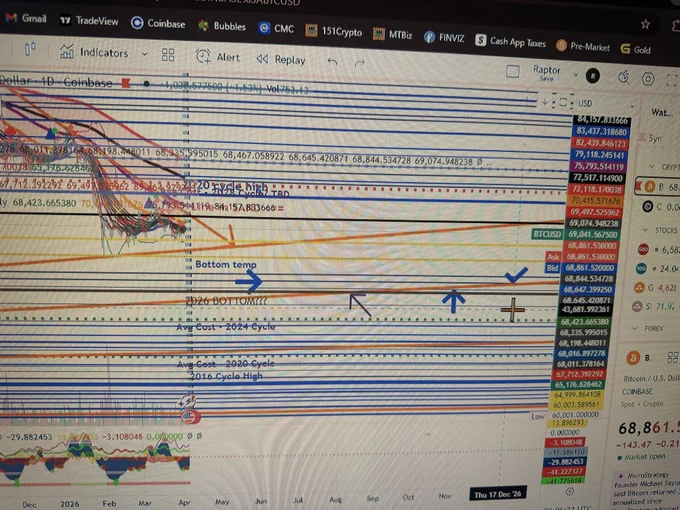Open the 151Crypto bookmark
The height and width of the screenshot is (510, 680).
pos(333,31)
